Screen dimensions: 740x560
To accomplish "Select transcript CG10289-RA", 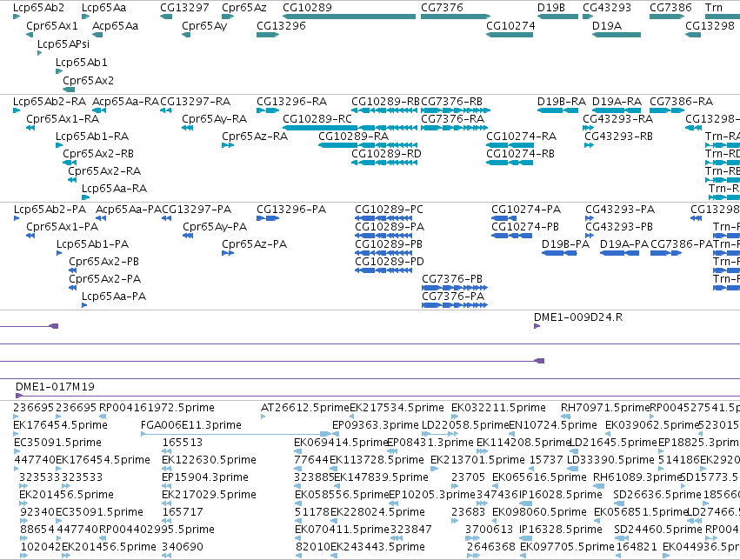I will tap(368, 145).
